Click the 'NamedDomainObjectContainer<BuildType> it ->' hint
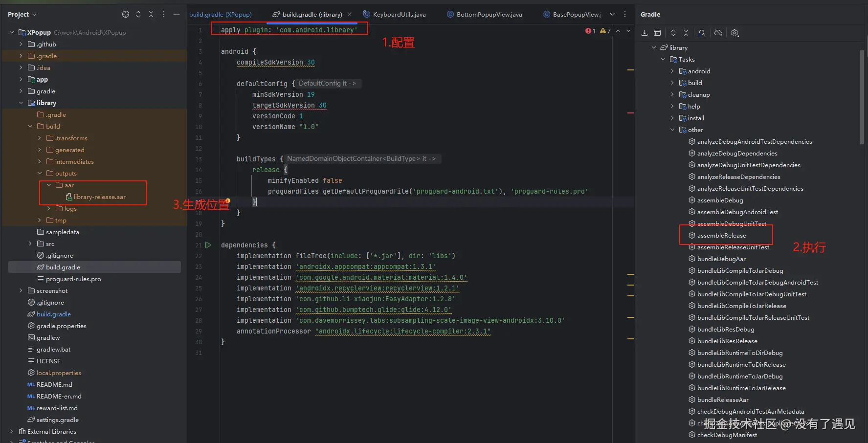The height and width of the screenshot is (443, 868). [361, 158]
